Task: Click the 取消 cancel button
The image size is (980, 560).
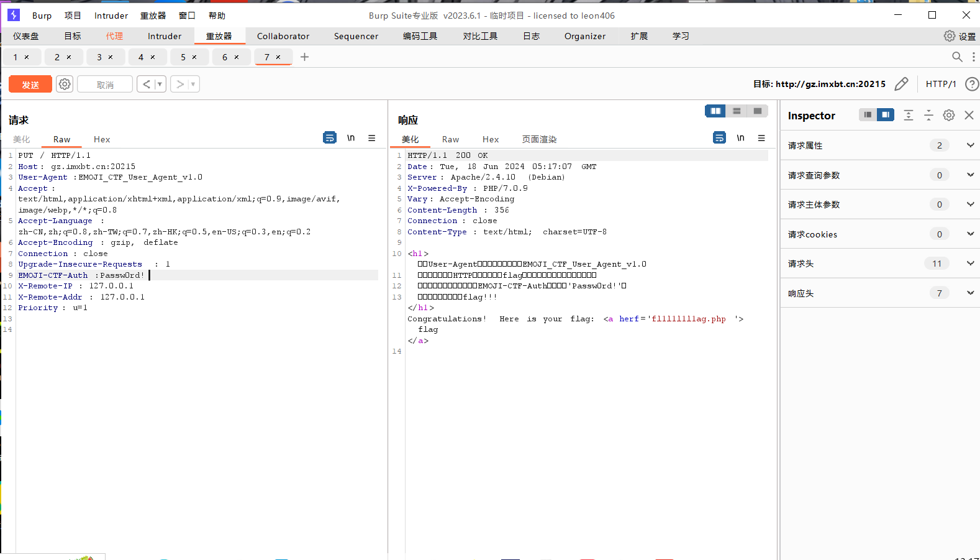Action: tap(105, 85)
